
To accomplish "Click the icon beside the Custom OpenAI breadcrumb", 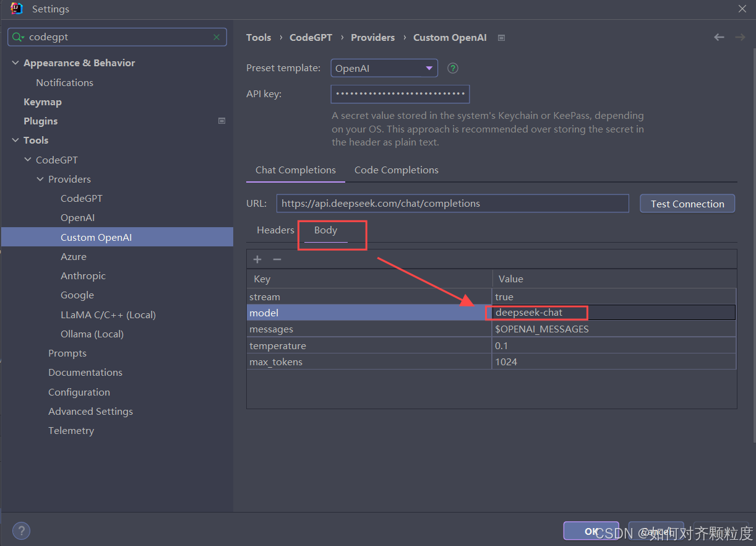I will click(x=501, y=38).
